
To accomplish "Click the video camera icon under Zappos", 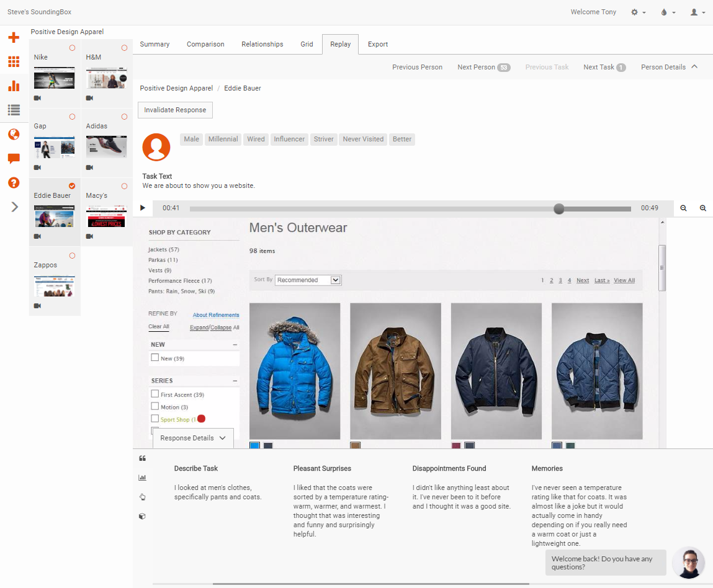I will 37,306.
